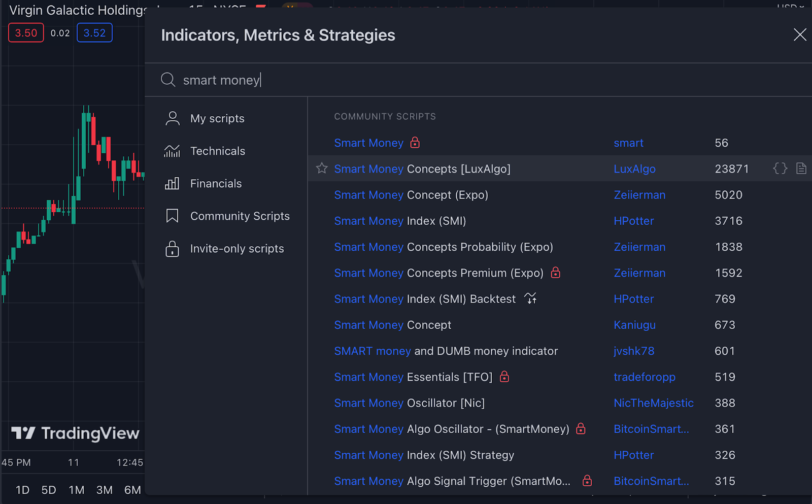Screen dimensions: 812x504
Task: Select the My scripts person icon
Action: pyautogui.click(x=173, y=118)
